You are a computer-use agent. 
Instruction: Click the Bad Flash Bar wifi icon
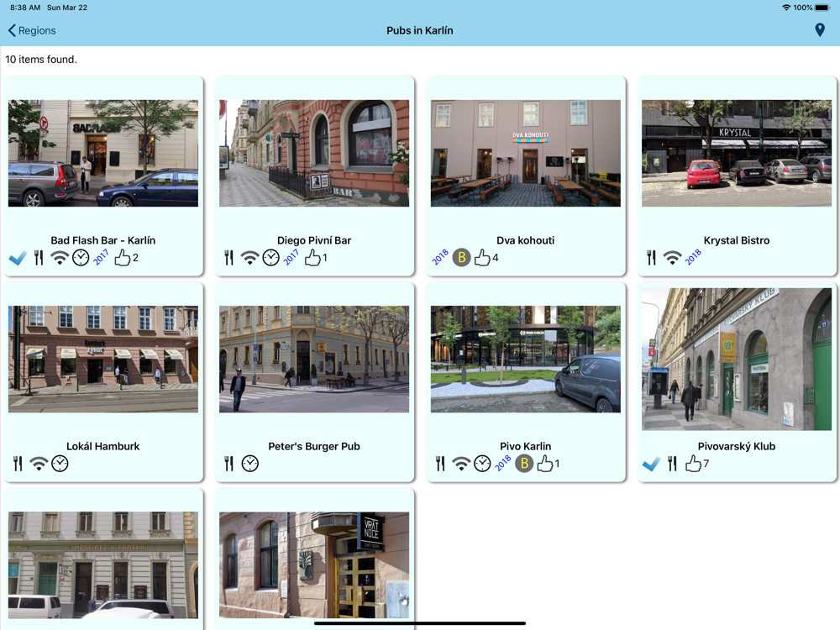(60, 258)
